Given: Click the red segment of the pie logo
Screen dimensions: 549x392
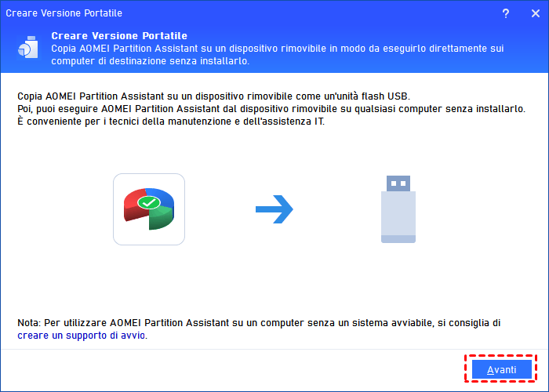Looking at the screenshot, I should (x=133, y=206).
